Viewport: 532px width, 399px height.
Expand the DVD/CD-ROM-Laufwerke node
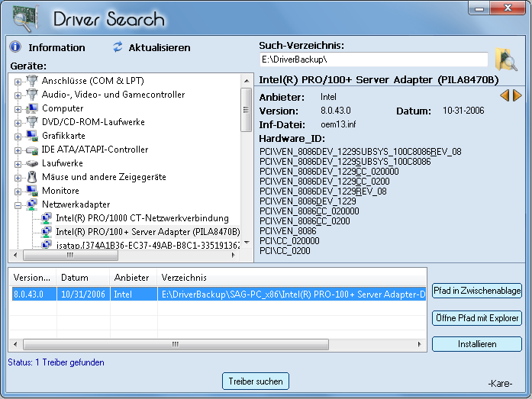[18, 122]
